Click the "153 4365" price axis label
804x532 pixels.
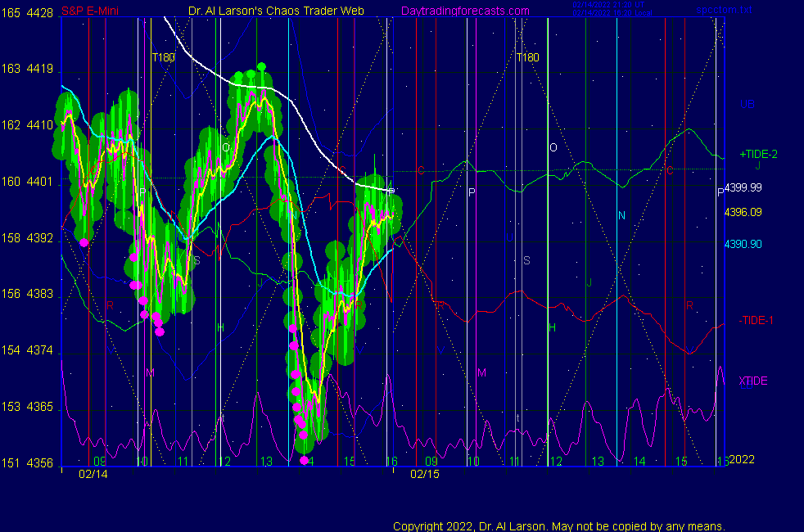click(x=27, y=407)
